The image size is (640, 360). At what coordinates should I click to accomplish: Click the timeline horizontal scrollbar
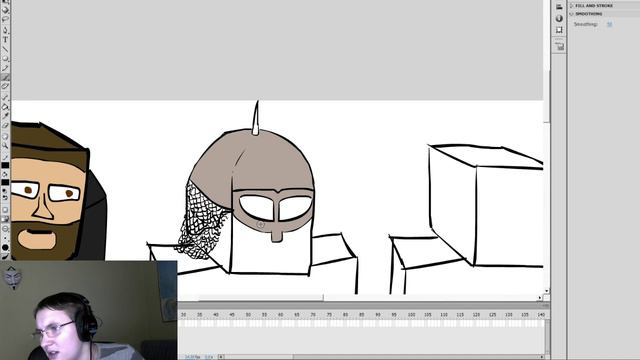click(x=382, y=357)
